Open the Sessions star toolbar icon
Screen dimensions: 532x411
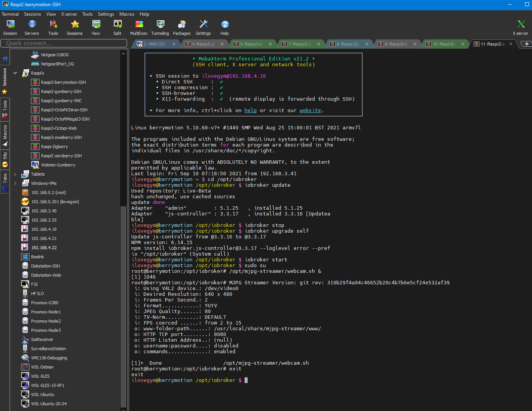pos(75,28)
